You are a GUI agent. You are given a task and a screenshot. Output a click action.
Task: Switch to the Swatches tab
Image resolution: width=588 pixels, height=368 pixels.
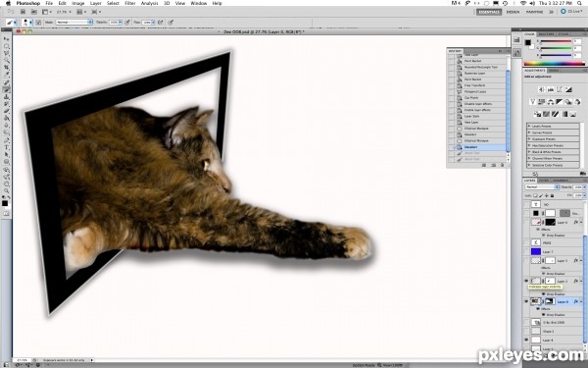546,34
